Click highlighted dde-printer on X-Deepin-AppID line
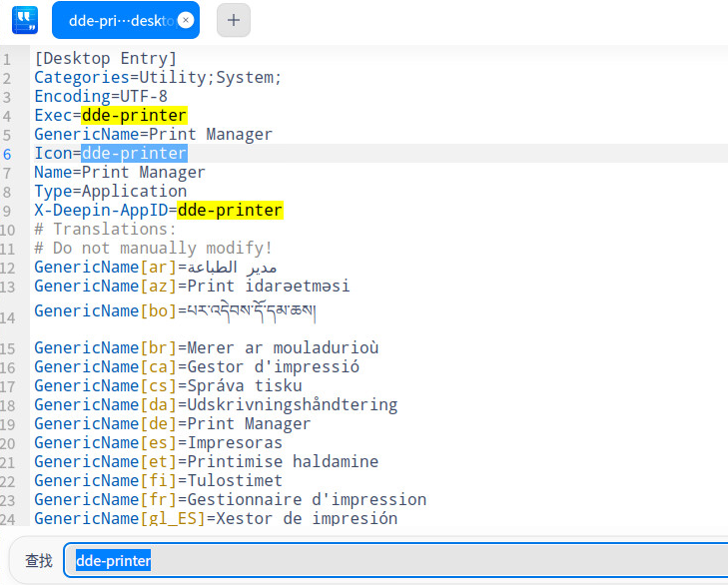Image resolution: width=728 pixels, height=585 pixels. pyautogui.click(x=231, y=211)
